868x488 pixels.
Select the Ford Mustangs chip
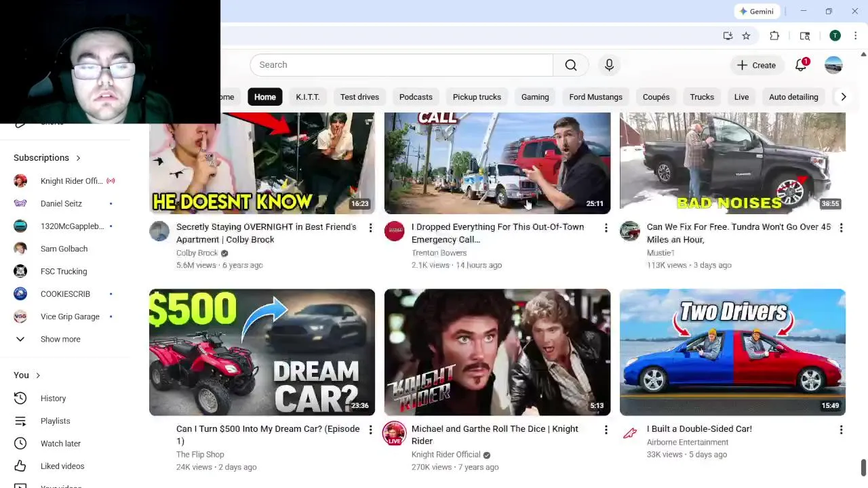click(x=595, y=97)
